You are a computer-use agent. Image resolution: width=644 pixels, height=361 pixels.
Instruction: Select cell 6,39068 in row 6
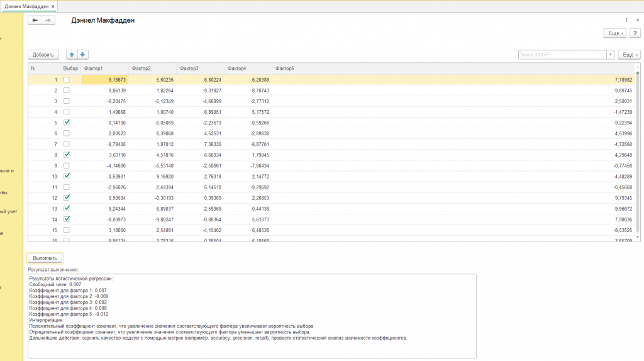click(152, 133)
